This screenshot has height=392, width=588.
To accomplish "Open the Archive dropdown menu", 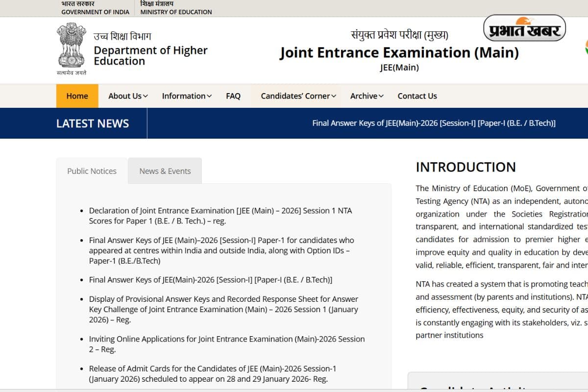I will pos(366,96).
